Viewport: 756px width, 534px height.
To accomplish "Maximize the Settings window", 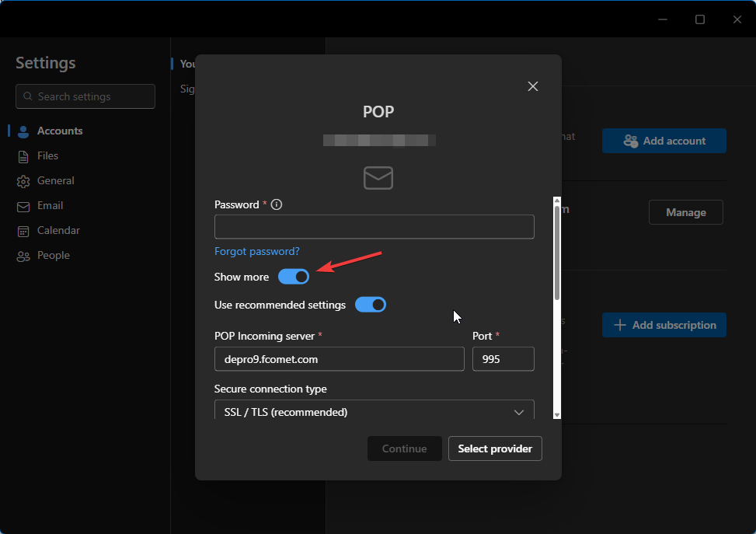I will pyautogui.click(x=700, y=19).
